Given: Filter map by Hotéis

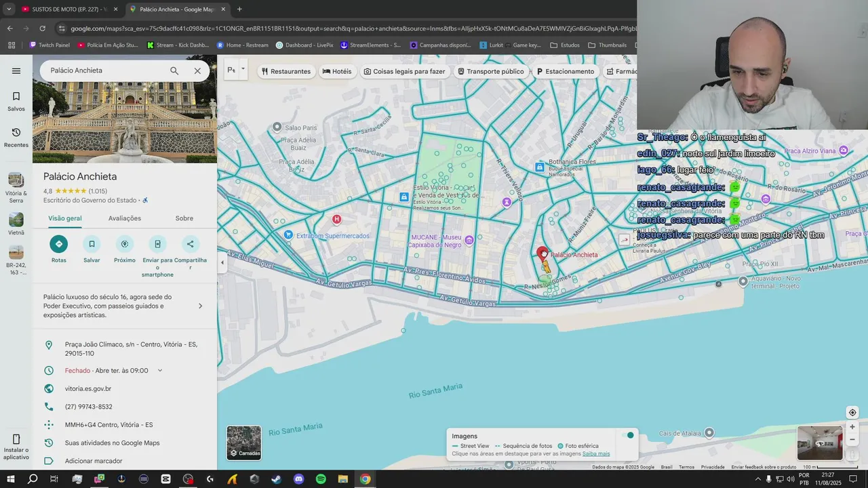Looking at the screenshot, I should coord(337,71).
